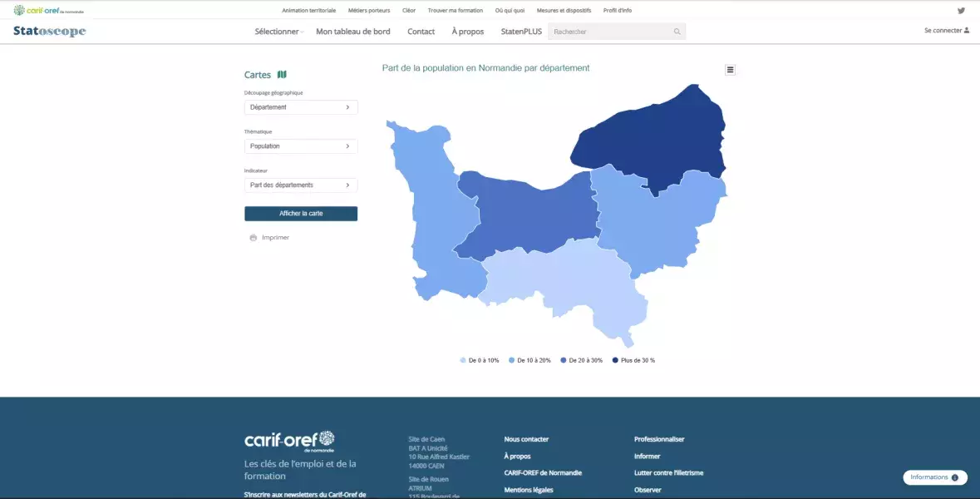Click the Carif-Oref logo in header
The height and width of the screenshot is (499, 980).
(x=49, y=11)
